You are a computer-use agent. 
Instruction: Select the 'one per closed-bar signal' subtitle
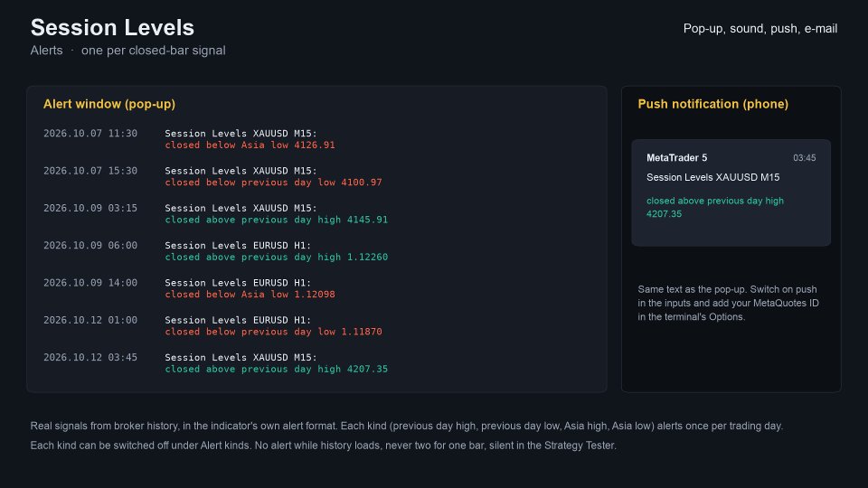[x=154, y=51]
